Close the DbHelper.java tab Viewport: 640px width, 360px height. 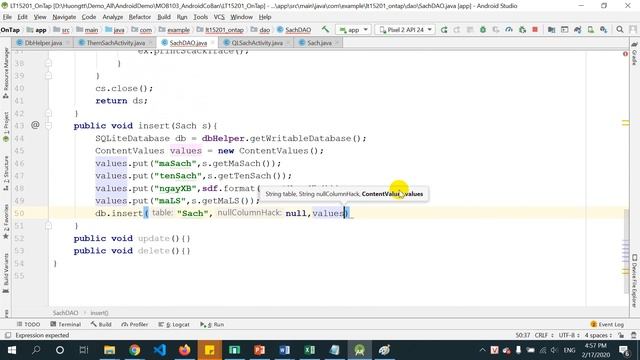pyautogui.click(x=68, y=43)
